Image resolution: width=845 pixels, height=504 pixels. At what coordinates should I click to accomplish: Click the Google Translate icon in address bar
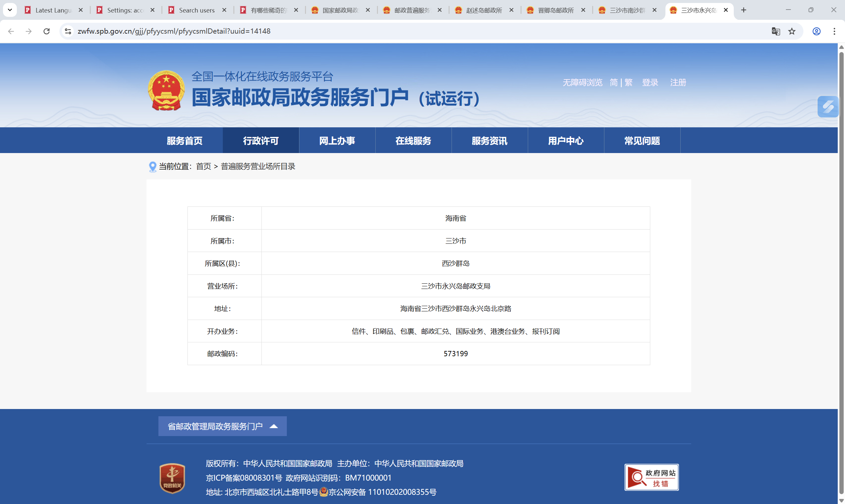tap(775, 31)
